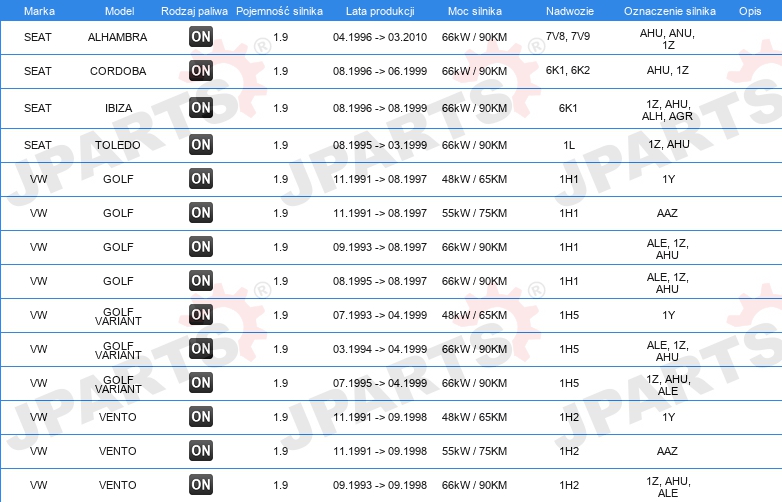The image size is (782, 502).
Task: Click the body code 7V8, 7V9
Action: coord(568,36)
